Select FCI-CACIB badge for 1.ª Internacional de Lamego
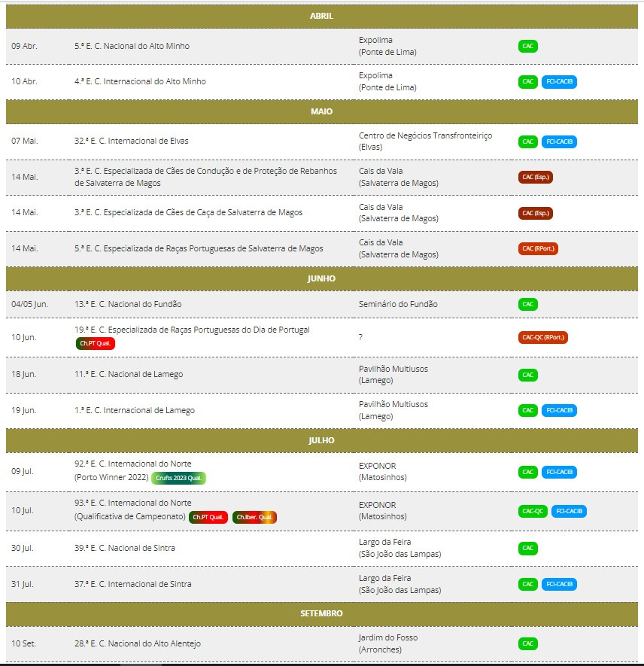644x666 pixels. click(559, 410)
